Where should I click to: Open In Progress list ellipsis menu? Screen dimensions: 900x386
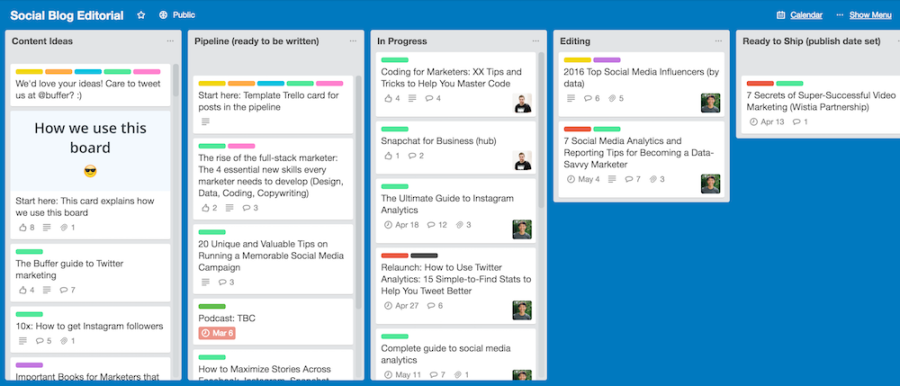tap(536, 41)
